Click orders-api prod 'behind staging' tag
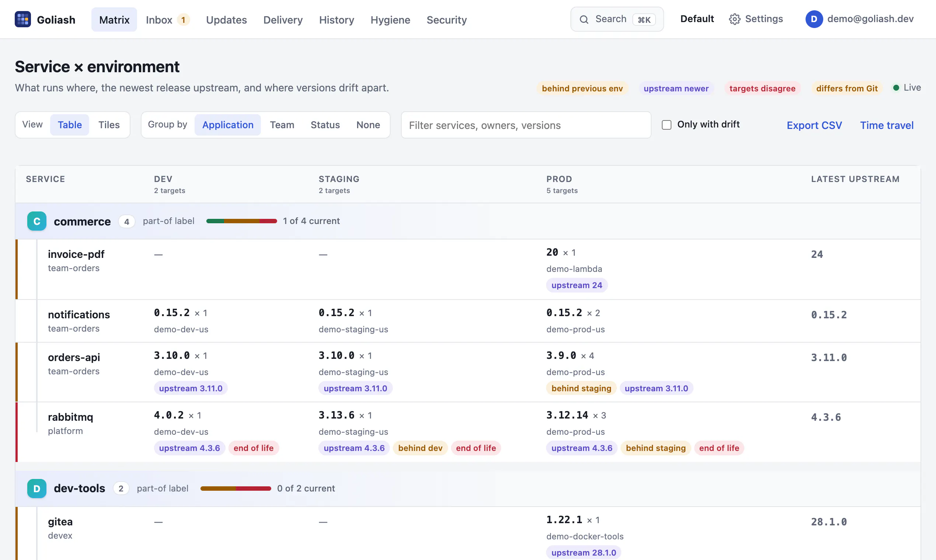The image size is (936, 560). click(581, 388)
